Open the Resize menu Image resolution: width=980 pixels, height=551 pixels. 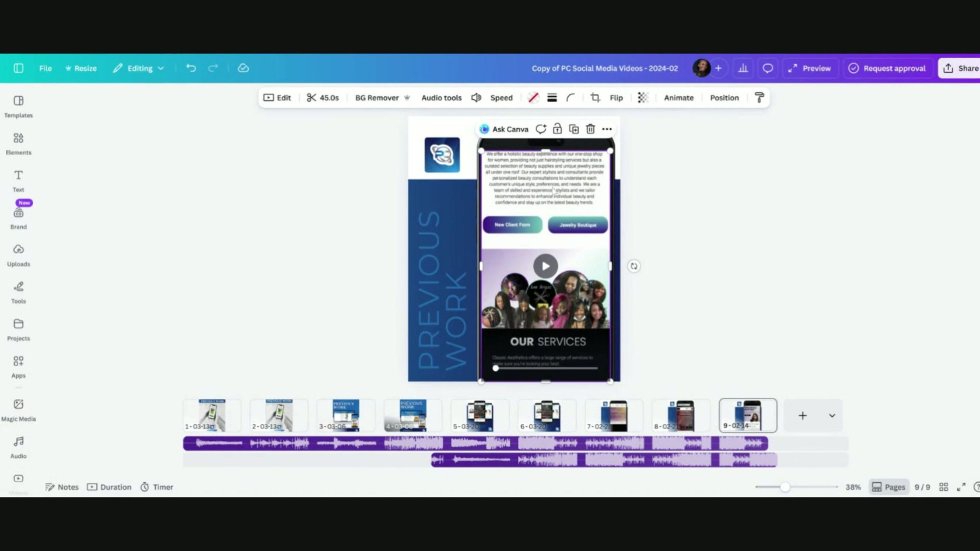click(x=81, y=68)
